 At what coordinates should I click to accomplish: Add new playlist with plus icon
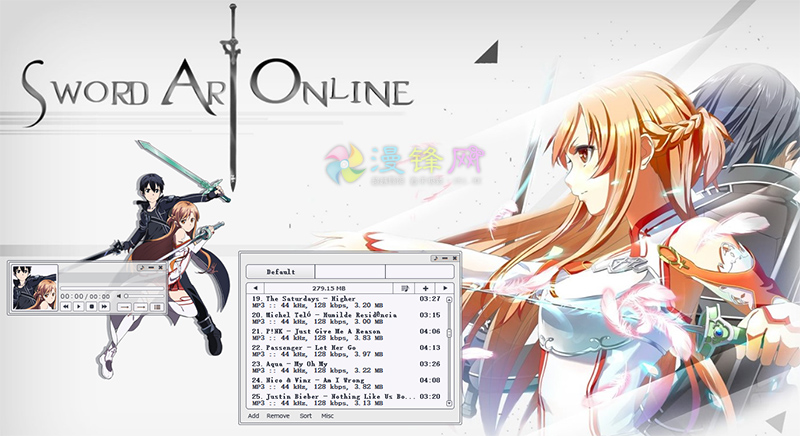[x=426, y=288]
